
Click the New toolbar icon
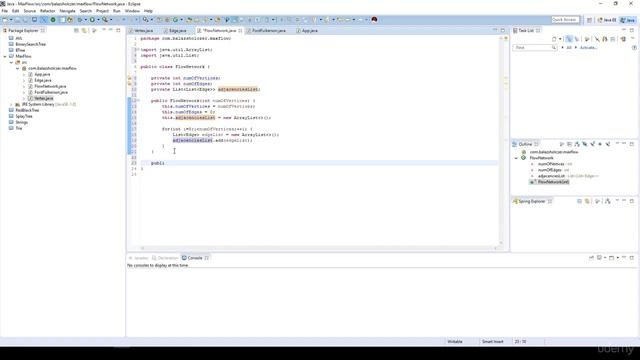(x=5, y=20)
